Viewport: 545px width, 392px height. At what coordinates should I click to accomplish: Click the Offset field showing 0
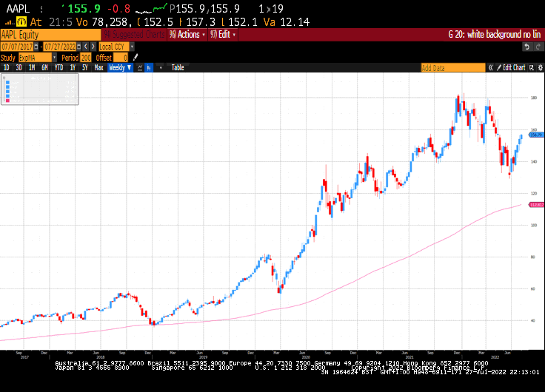pos(121,57)
